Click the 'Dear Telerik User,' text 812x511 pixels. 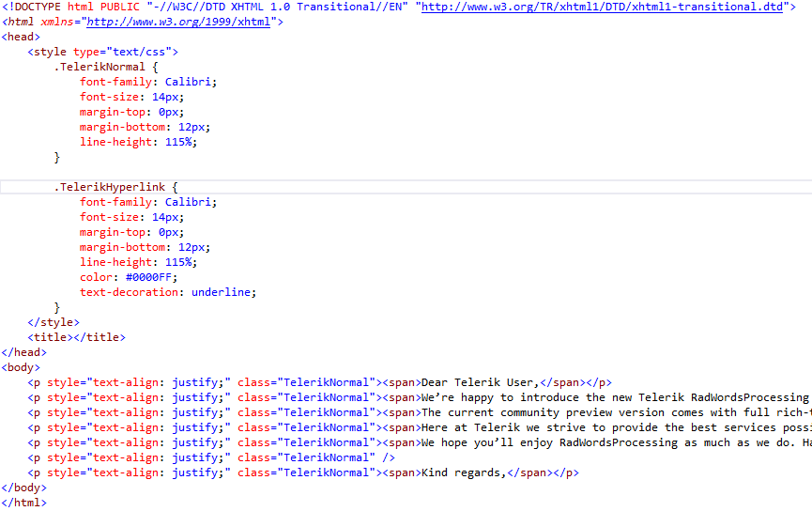tap(480, 382)
